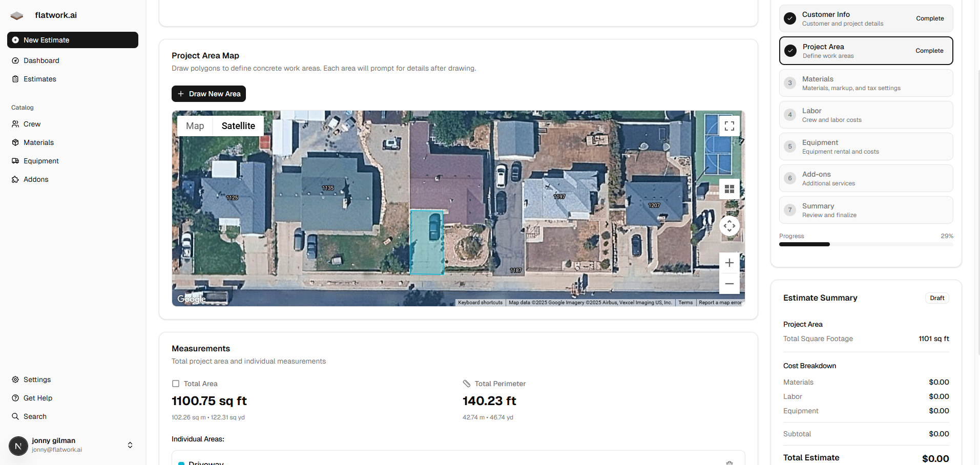The width and height of the screenshot is (980, 465).
Task: Open the Estimates page
Action: [39, 79]
